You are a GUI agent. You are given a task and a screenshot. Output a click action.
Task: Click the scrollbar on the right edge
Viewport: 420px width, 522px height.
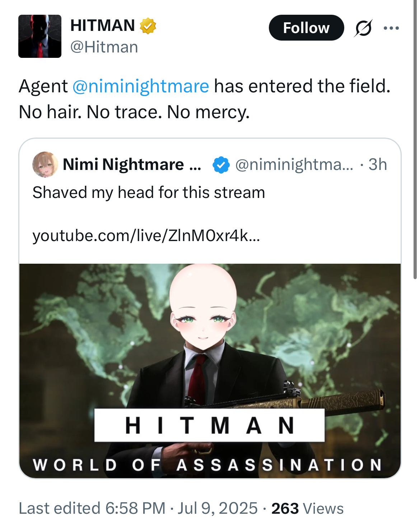click(x=415, y=140)
